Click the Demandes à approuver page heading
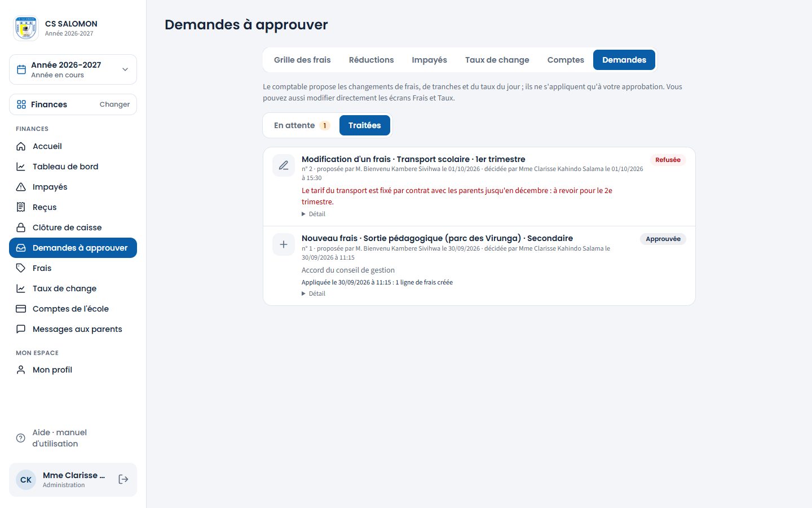Image resolution: width=812 pixels, height=508 pixels. tap(246, 25)
